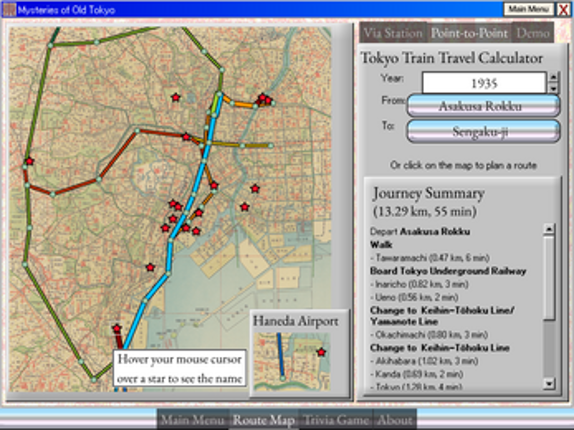
Task: Click the 'Journey Summary' heading
Action: 428,194
